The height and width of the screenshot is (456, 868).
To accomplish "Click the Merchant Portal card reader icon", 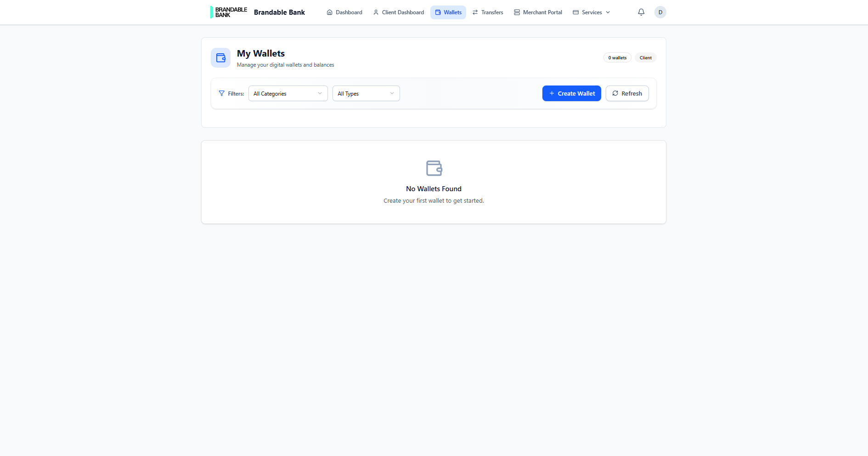I will click(516, 12).
